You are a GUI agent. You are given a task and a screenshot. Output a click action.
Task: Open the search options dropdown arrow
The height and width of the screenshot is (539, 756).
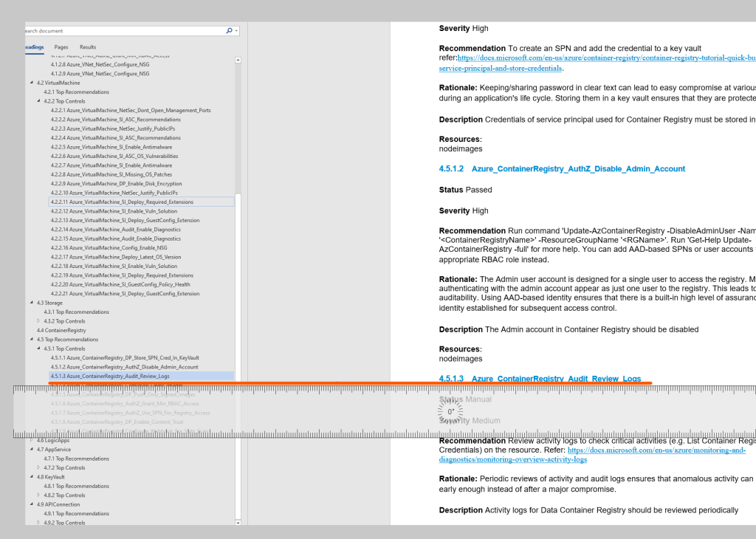coord(236,31)
